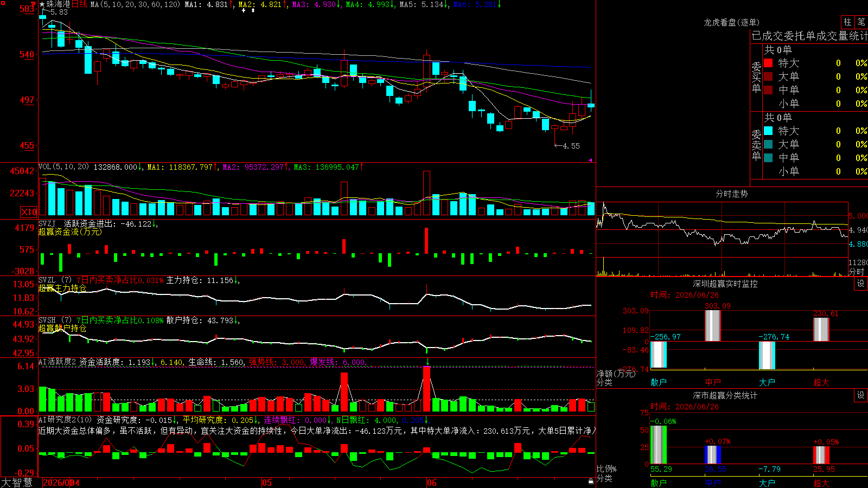Click the up-down arrow marker under MA2
The height and width of the screenshot is (488, 868).
point(253,10)
